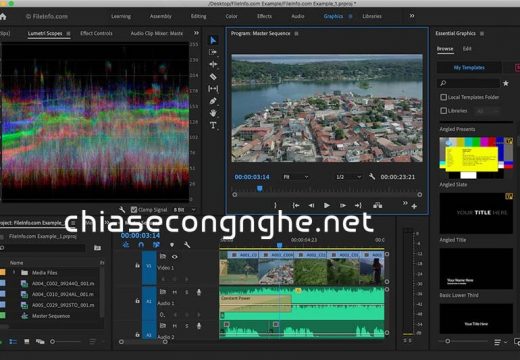This screenshot has width=520, height=360.
Task: Play sequence in Program Monitor
Action: [327, 205]
